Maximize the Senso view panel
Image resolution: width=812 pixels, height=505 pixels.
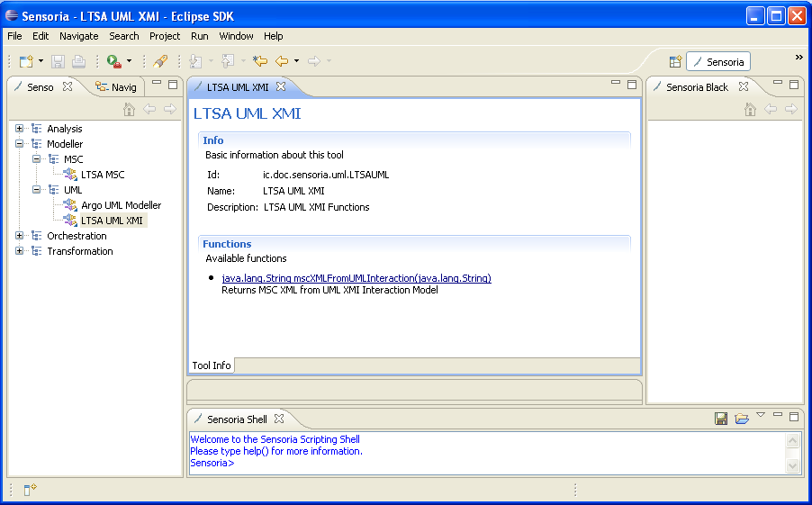click(x=173, y=85)
